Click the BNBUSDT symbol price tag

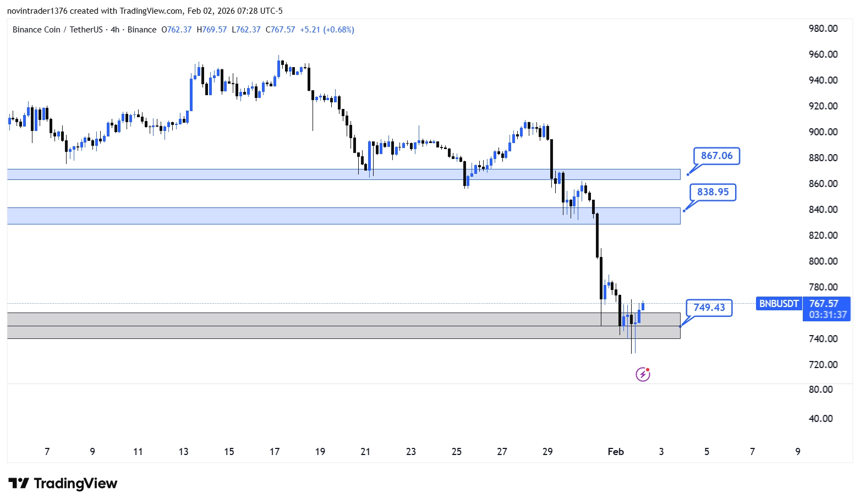(779, 304)
